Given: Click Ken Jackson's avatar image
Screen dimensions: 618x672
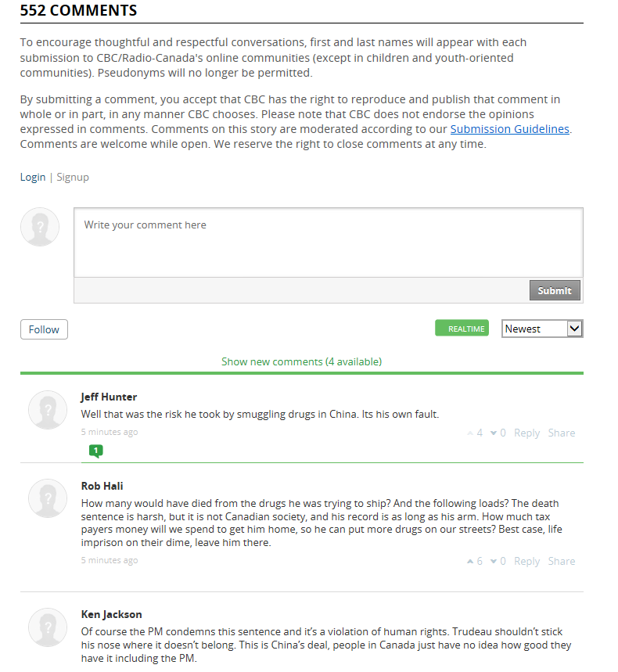Looking at the screenshot, I should coord(48,627).
